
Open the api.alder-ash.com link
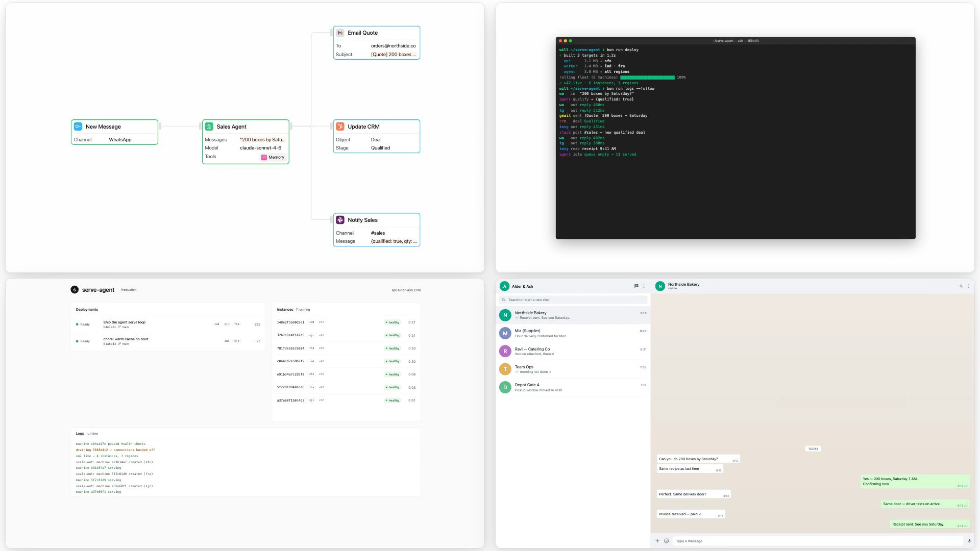coord(406,290)
